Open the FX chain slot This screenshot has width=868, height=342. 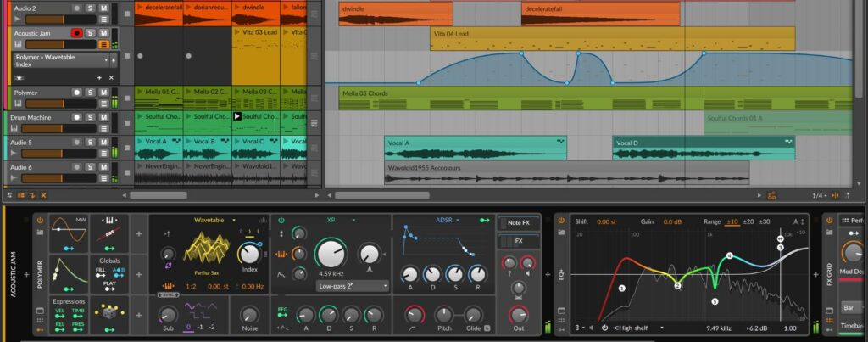(x=518, y=241)
